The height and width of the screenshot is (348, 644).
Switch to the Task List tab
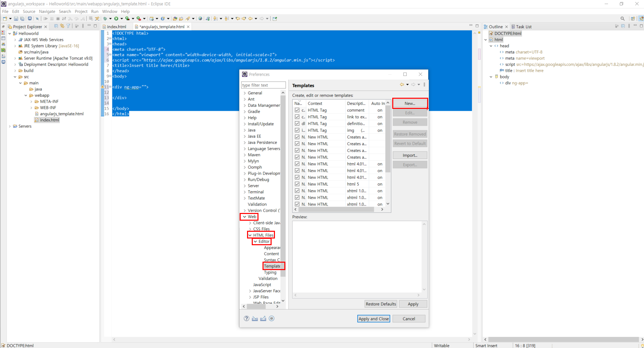[x=521, y=27]
